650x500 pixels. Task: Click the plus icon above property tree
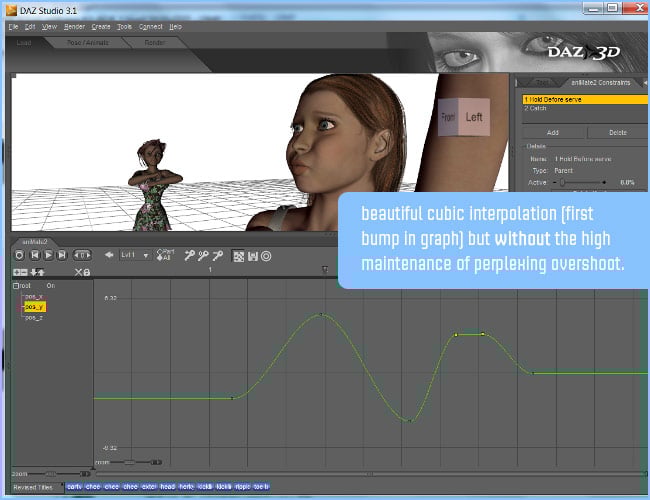(x=17, y=272)
